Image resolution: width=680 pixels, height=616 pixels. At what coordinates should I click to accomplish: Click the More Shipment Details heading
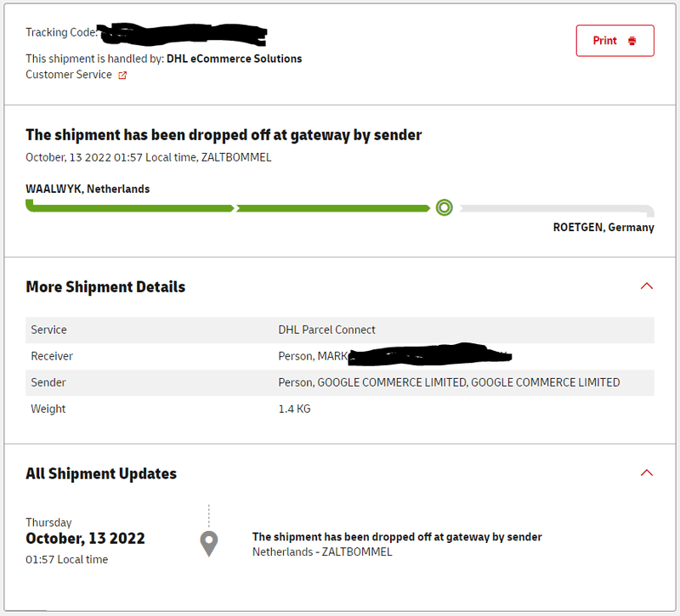point(105,287)
